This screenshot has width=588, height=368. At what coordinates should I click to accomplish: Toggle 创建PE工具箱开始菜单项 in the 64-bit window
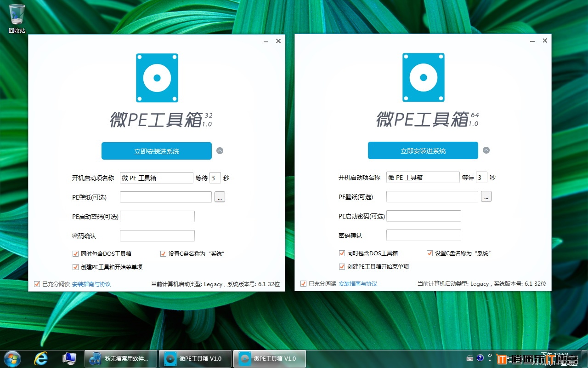[x=342, y=266]
